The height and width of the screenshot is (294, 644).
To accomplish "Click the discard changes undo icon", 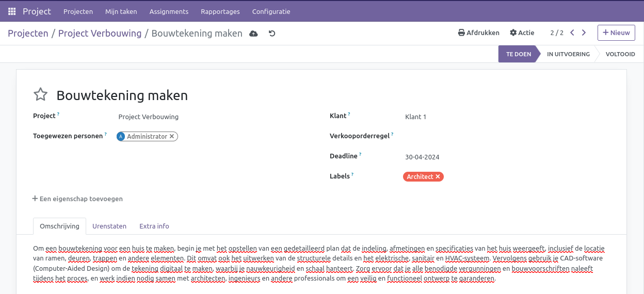I will [x=272, y=34].
